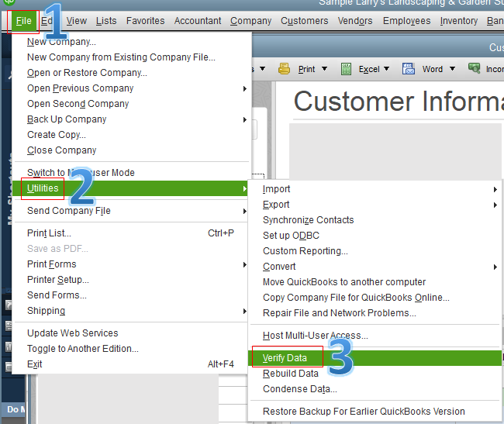Open the Favorites menu
Screen dimensions: 504x424
[x=145, y=21]
